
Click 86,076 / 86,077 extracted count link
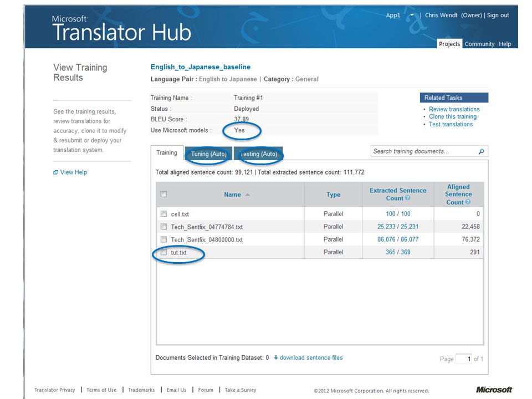coord(398,239)
